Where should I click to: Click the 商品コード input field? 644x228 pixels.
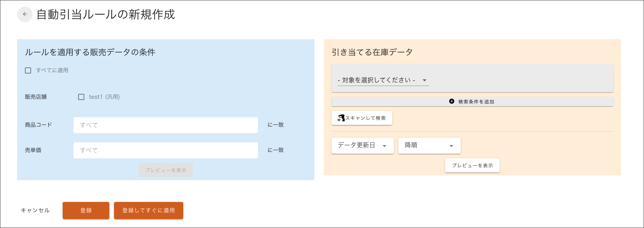[x=166, y=125]
